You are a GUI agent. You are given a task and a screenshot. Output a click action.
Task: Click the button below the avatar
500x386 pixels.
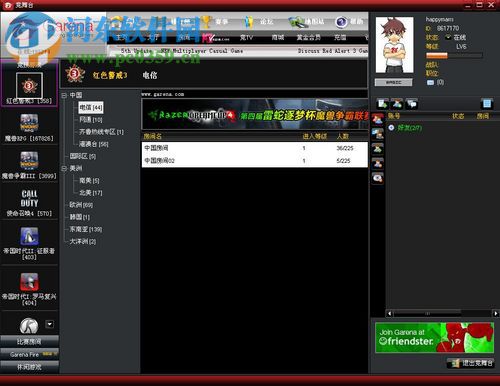(x=394, y=82)
